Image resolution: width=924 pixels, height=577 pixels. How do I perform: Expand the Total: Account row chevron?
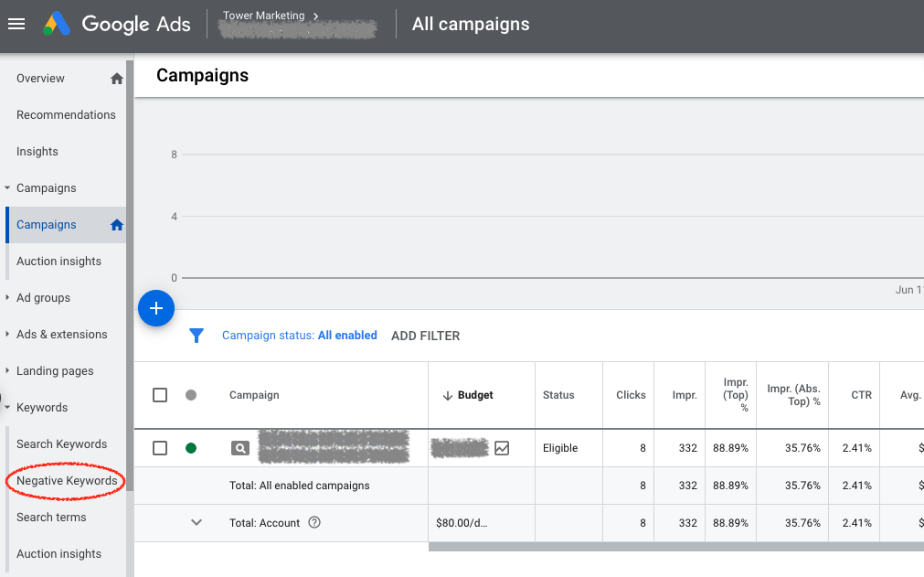tap(196, 523)
